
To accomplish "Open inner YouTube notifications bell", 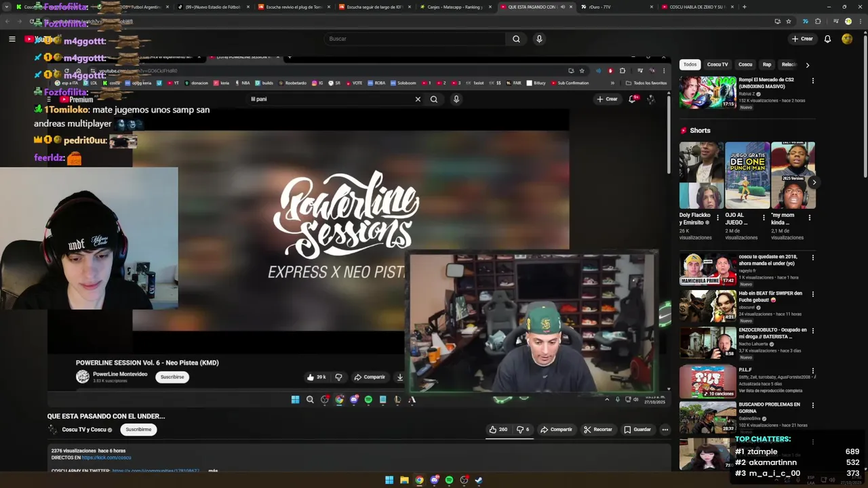I will 632,99.
